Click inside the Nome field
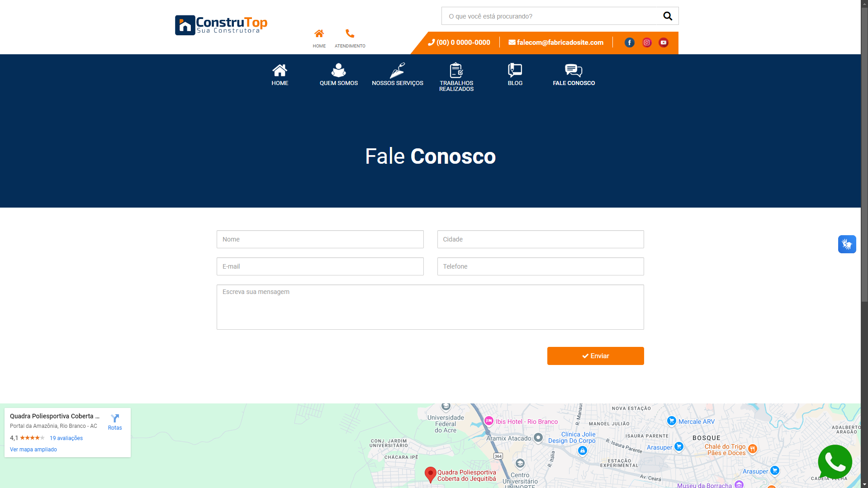Screen dimensions: 868x488 point(320,239)
